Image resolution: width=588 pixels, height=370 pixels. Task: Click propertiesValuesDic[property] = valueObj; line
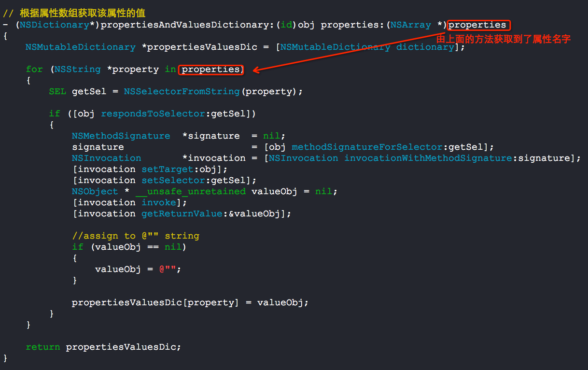[190, 302]
